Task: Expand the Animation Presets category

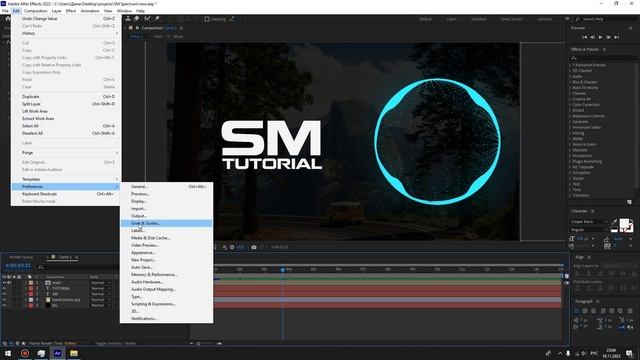Action: 570,65
